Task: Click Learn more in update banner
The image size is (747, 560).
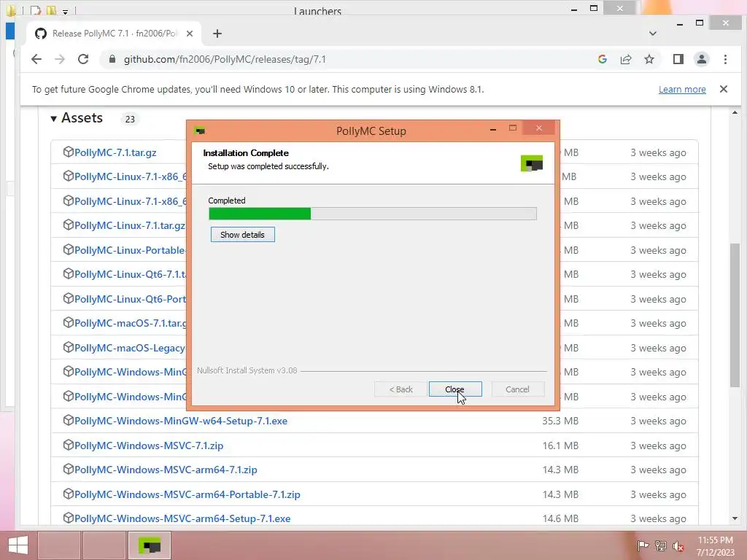Action: [682, 89]
